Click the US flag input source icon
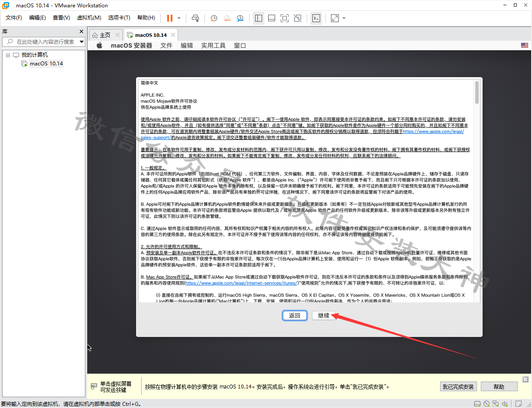This screenshot has width=532, height=408. coord(525,45)
